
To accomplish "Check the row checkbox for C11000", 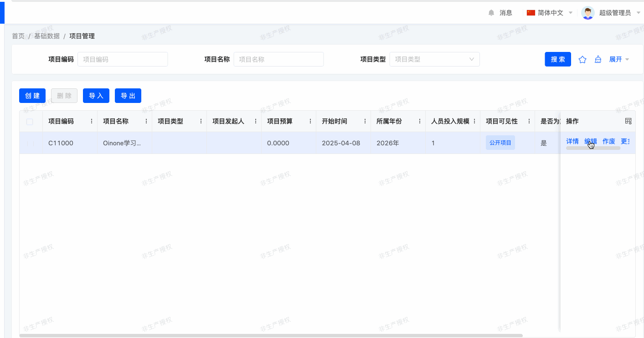I will (x=30, y=143).
